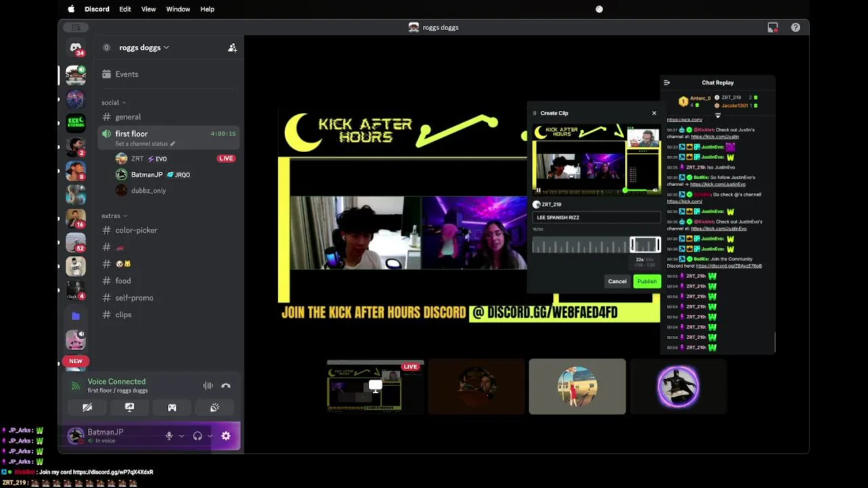Viewport: 868px width, 488px height.
Task: Open the Help menu in menu bar
Action: (x=208, y=9)
